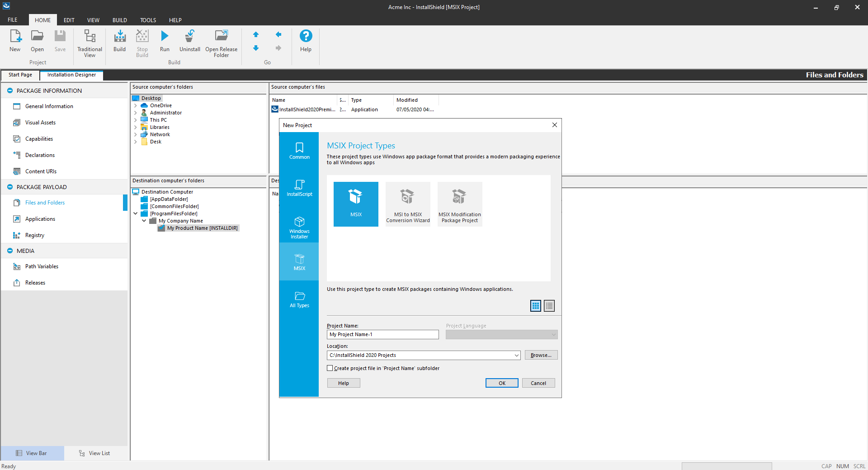868x470 pixels.
Task: Switch to the Start Page tab
Action: (x=20, y=75)
